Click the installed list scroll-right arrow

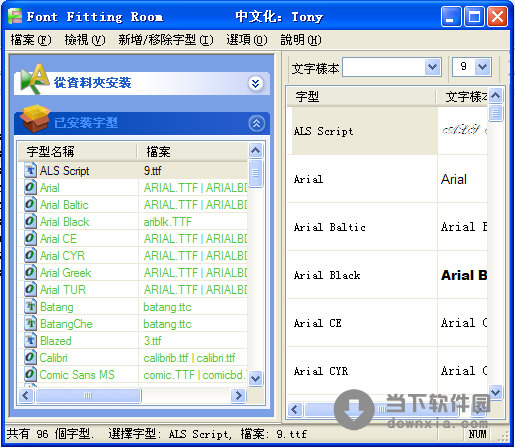click(x=238, y=396)
